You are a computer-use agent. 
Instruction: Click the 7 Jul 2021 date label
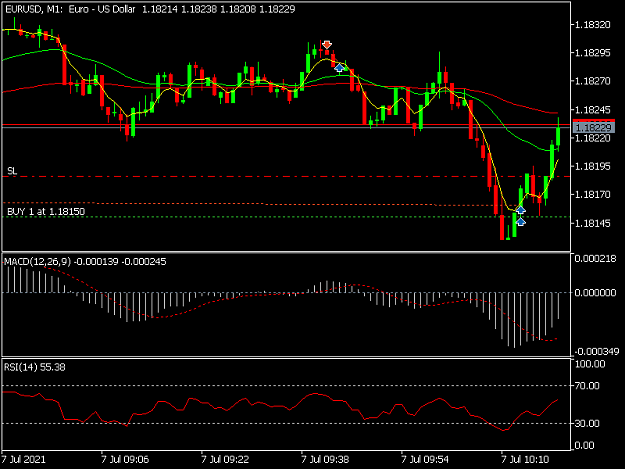tap(24, 459)
